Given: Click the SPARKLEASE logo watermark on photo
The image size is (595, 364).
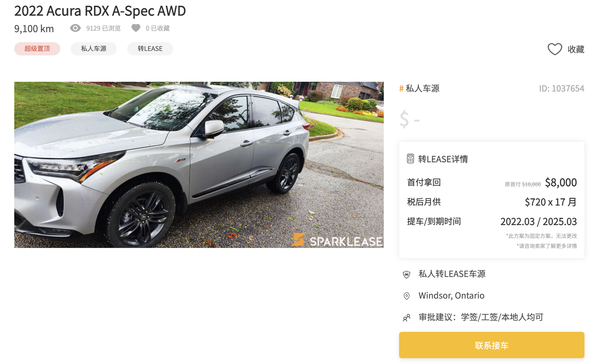Looking at the screenshot, I should [x=337, y=240].
